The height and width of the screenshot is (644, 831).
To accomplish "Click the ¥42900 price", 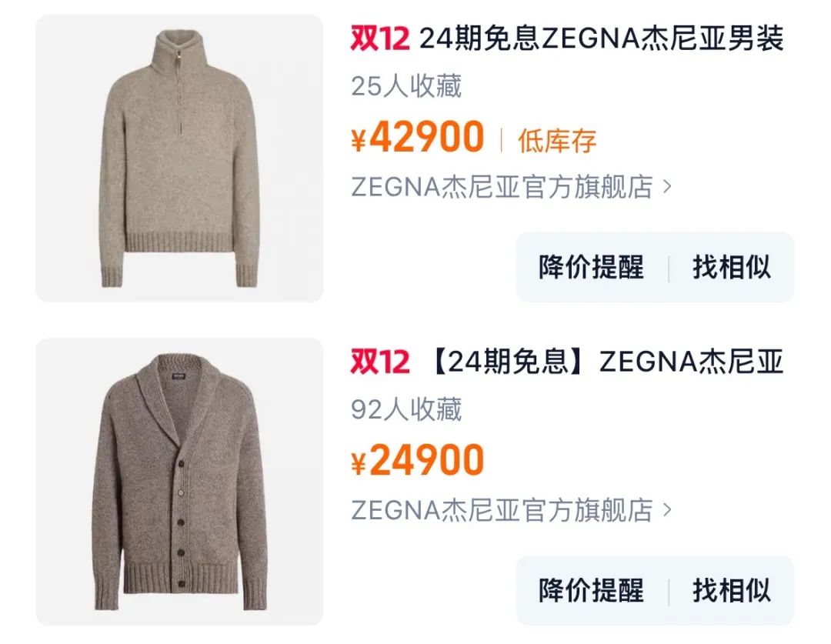I will click(x=418, y=137).
